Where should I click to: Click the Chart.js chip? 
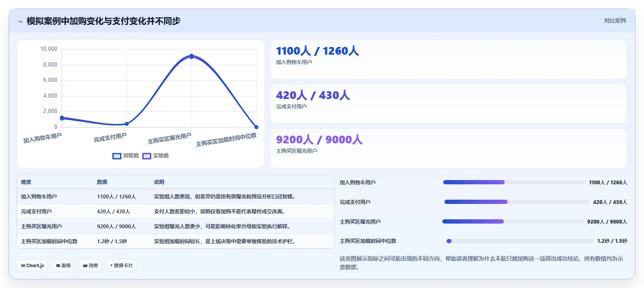pos(32,265)
